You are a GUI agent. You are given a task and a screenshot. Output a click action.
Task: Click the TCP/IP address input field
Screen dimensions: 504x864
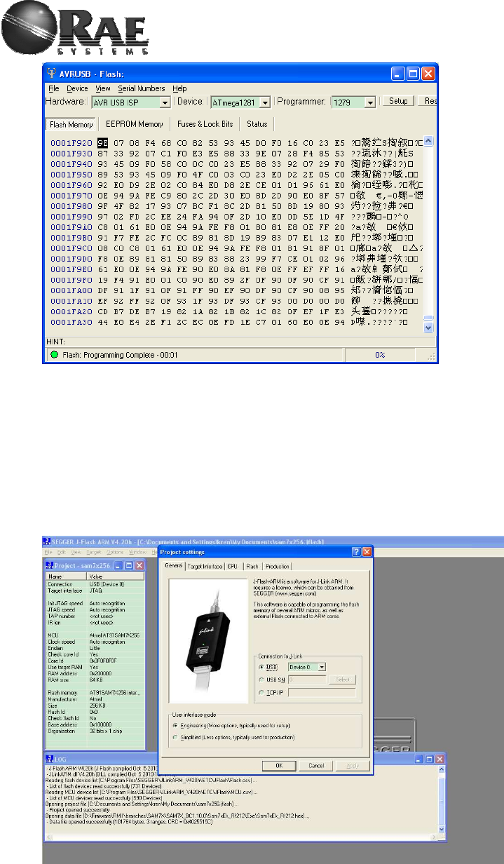click(322, 692)
